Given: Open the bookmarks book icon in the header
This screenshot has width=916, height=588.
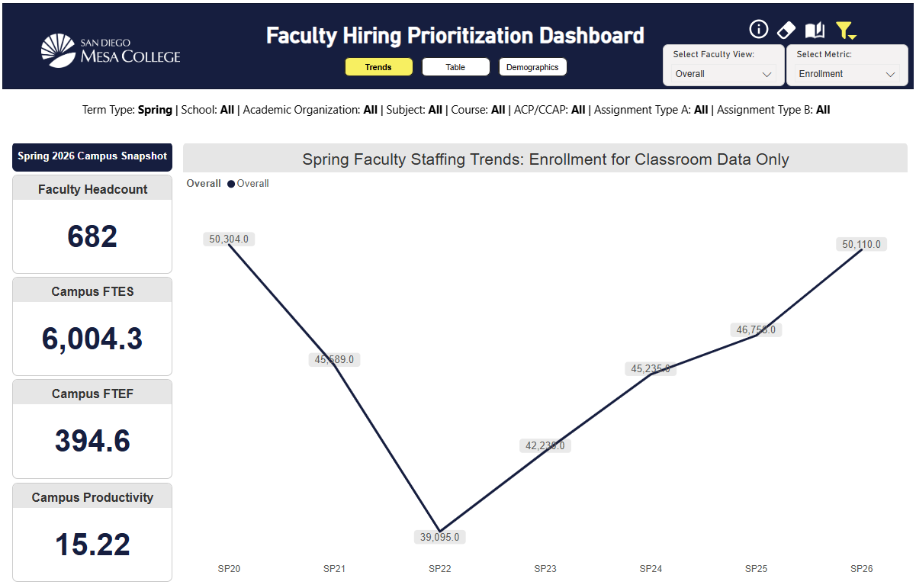Looking at the screenshot, I should (x=815, y=29).
